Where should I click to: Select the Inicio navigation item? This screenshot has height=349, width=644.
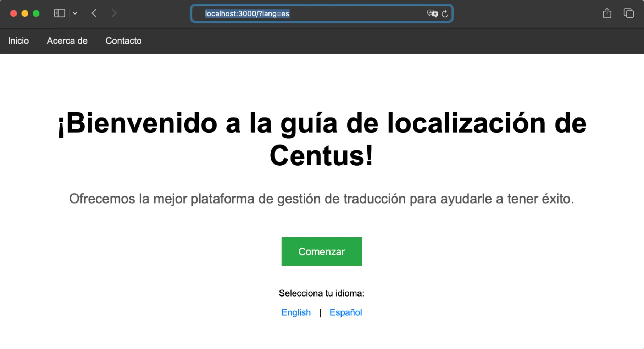[x=18, y=41]
